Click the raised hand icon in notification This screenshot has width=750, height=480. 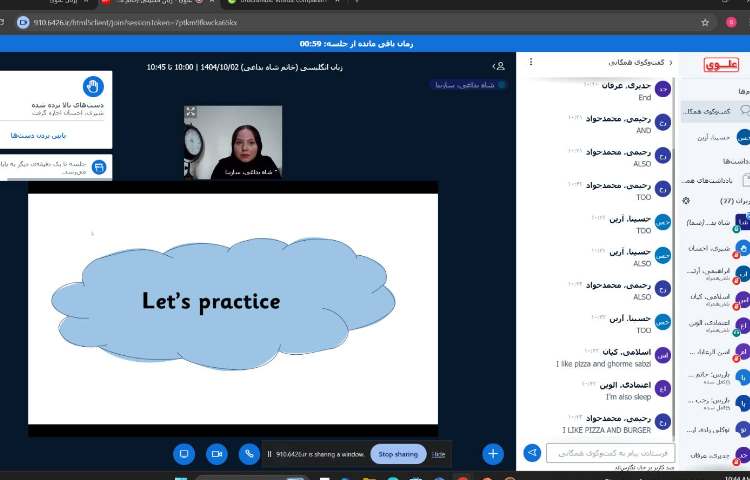pyautogui.click(x=93, y=87)
